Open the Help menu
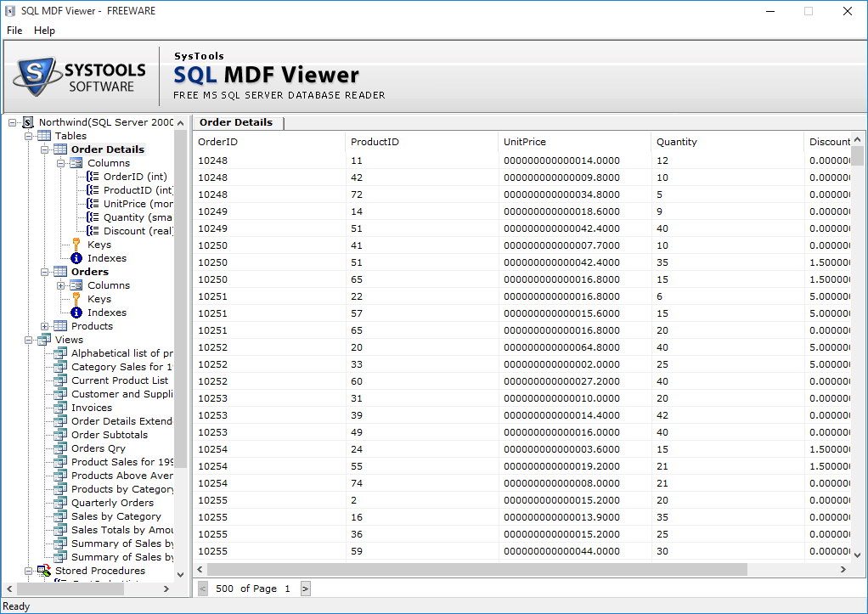 [44, 31]
